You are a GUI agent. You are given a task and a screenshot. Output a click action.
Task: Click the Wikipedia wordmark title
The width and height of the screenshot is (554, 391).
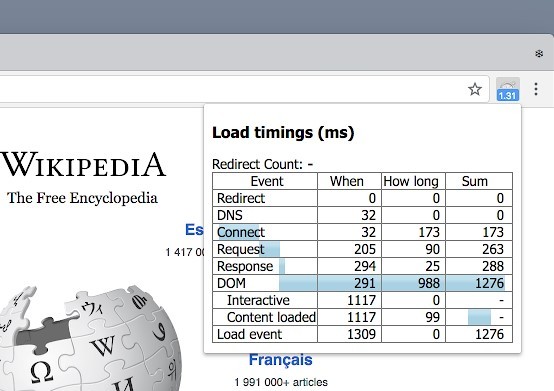pos(84,165)
